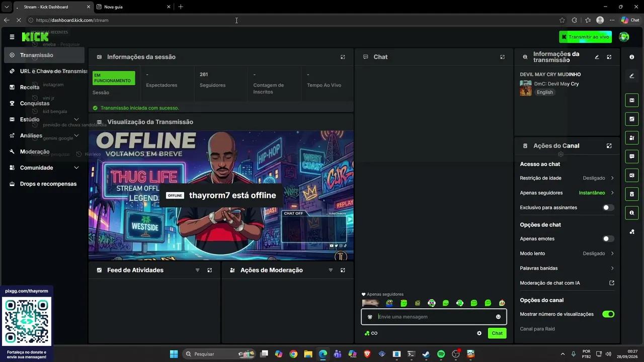Image resolution: width=644 pixels, height=362 pixels.
Task: Click the profile avatar at top right
Action: [x=624, y=37]
